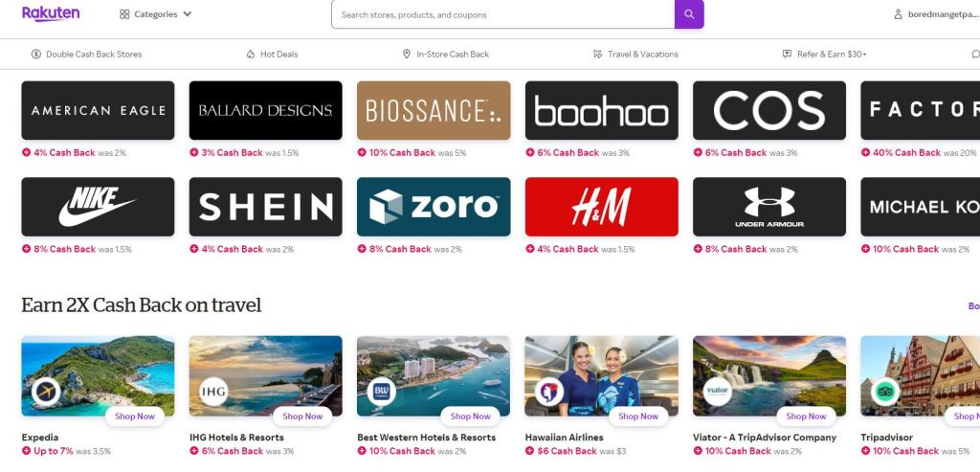Click the Travel & Vacations icon
The image size is (980, 472).
(597, 55)
